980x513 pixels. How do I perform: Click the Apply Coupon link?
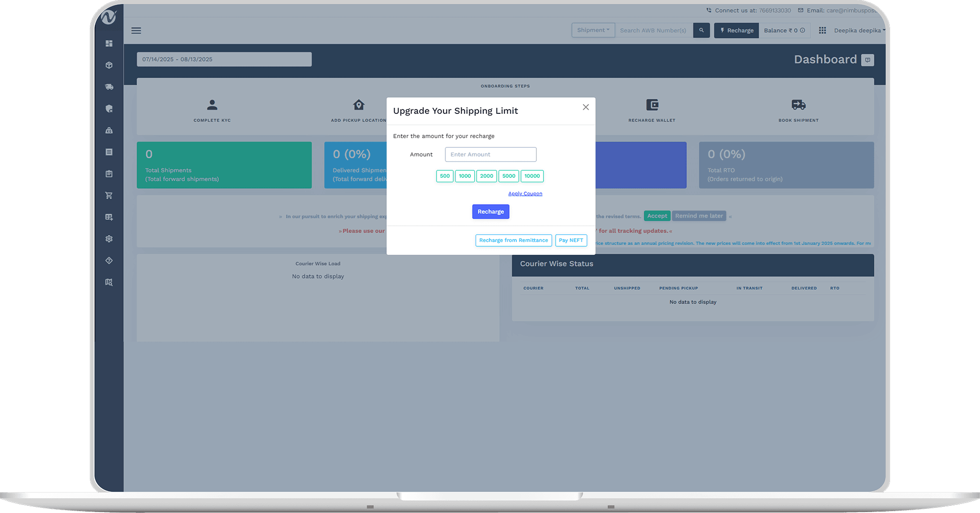(525, 194)
